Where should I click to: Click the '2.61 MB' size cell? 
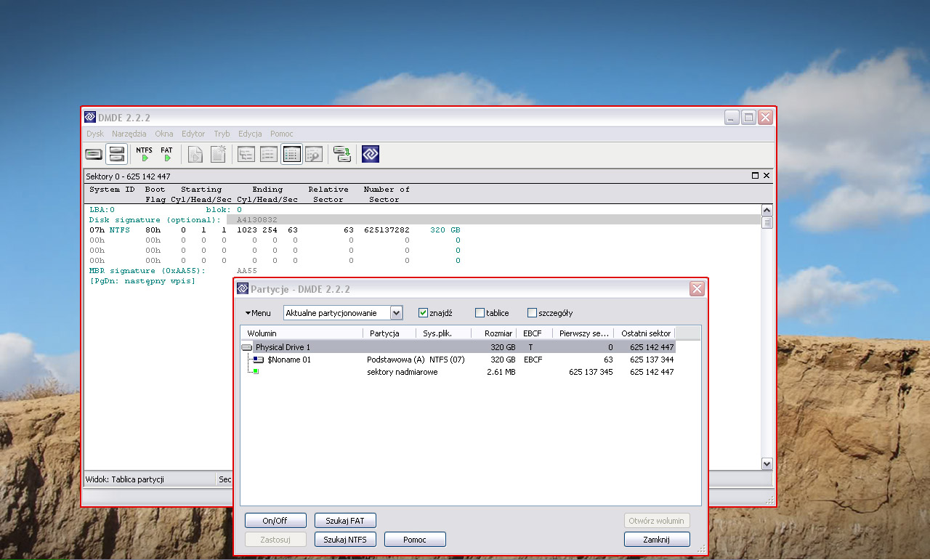click(x=501, y=372)
